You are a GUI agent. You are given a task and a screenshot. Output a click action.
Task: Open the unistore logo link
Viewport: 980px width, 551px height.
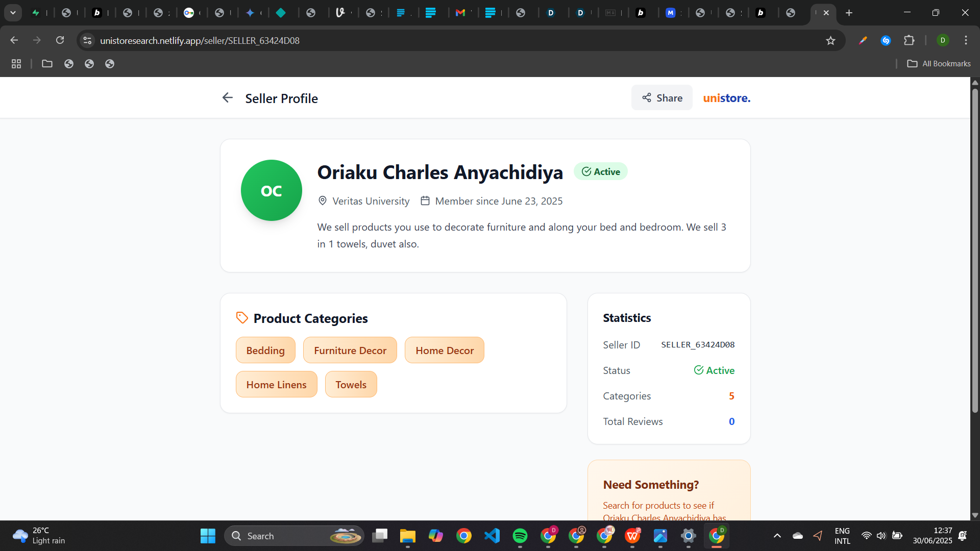(726, 98)
